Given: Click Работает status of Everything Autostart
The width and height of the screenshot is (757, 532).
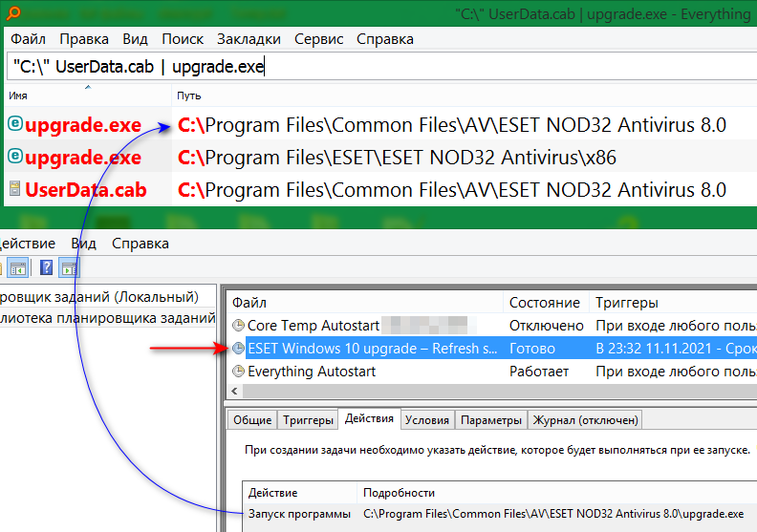Looking at the screenshot, I should click(539, 372).
